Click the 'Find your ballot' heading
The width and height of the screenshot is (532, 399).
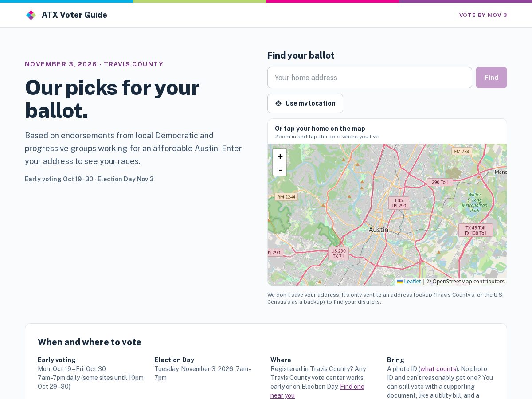301,55
